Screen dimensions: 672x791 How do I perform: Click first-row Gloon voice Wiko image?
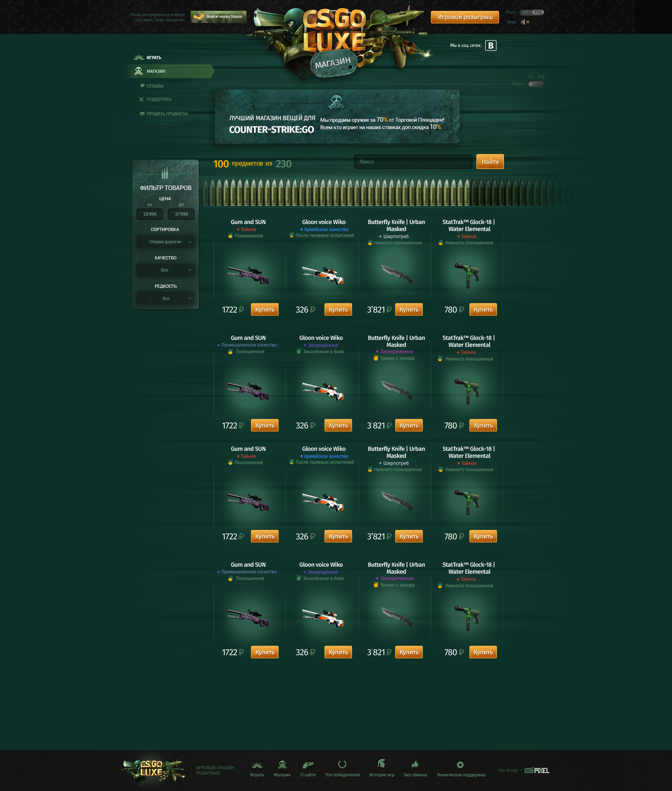[323, 275]
